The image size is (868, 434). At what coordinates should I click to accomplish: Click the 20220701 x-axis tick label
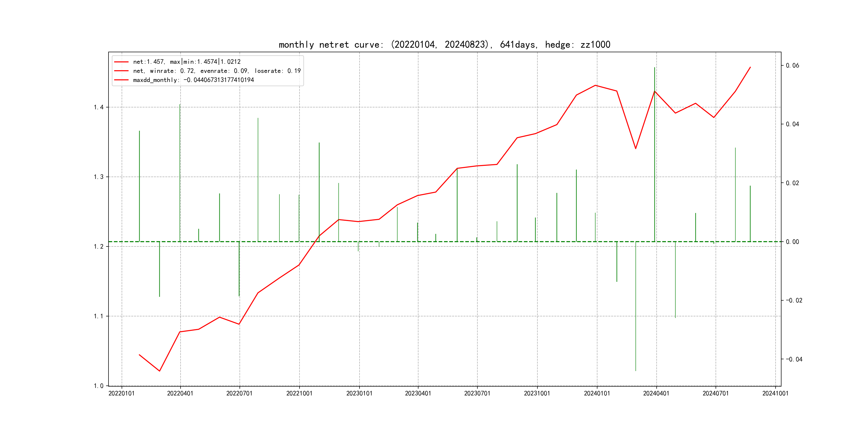coord(239,394)
